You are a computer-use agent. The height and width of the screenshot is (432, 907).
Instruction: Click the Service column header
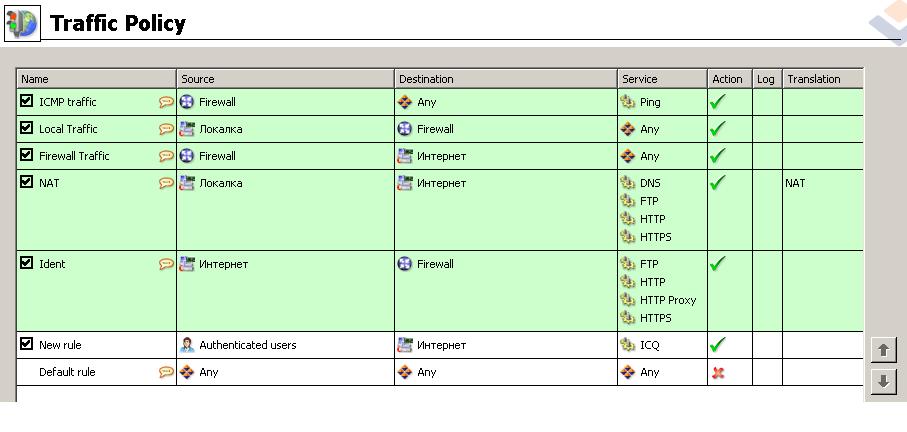pyautogui.click(x=662, y=79)
